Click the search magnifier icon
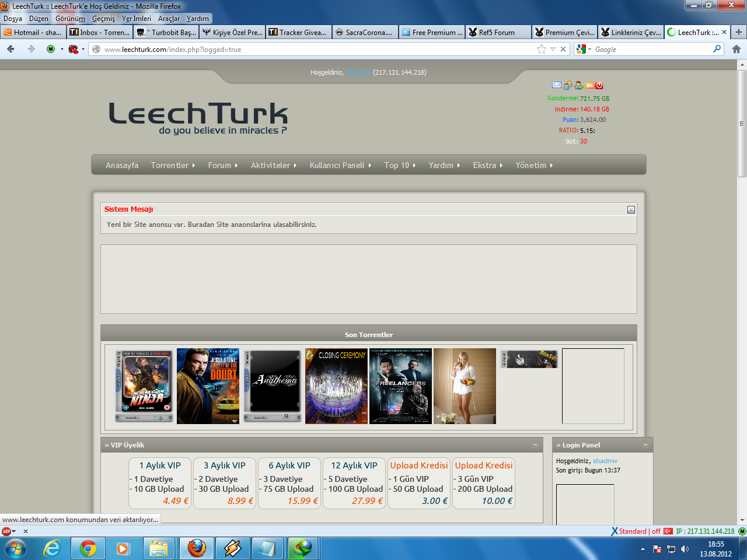747x560 pixels. click(x=717, y=49)
